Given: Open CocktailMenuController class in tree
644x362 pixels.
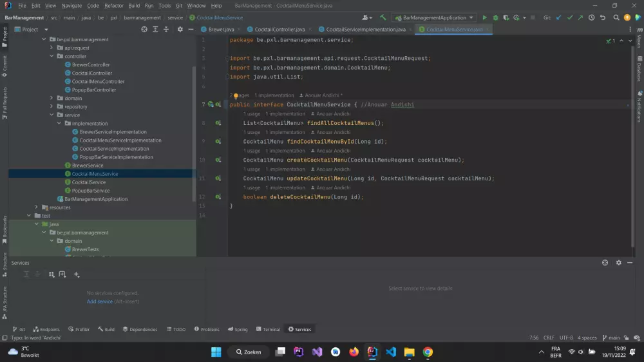Looking at the screenshot, I should click(x=98, y=82).
